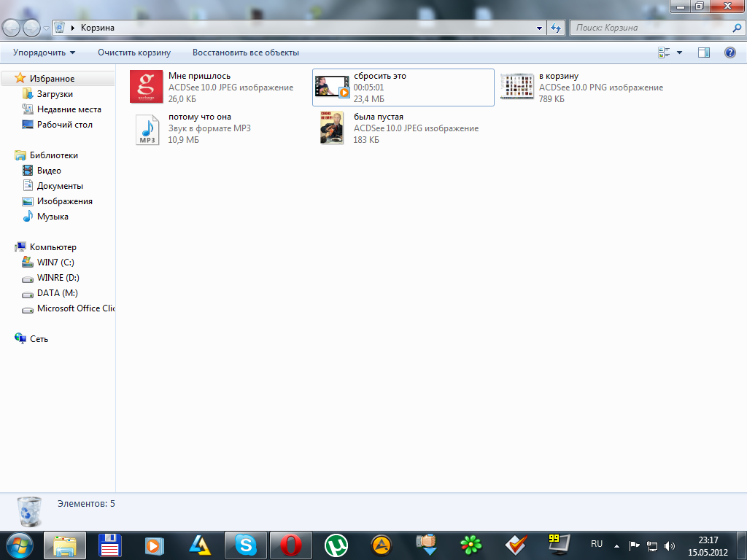The height and width of the screenshot is (560, 747).
Task: Click the volume speaker icon in tray
Action: pos(670,545)
